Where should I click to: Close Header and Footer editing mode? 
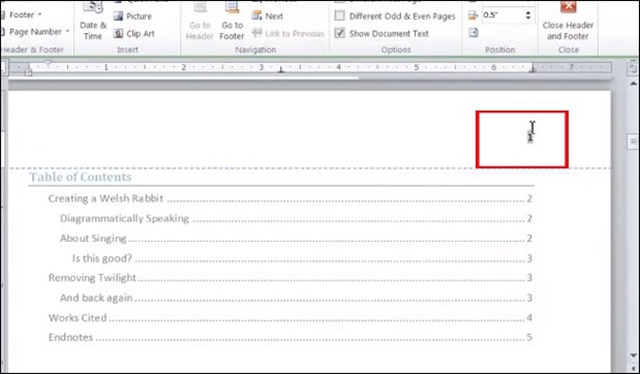point(568,21)
